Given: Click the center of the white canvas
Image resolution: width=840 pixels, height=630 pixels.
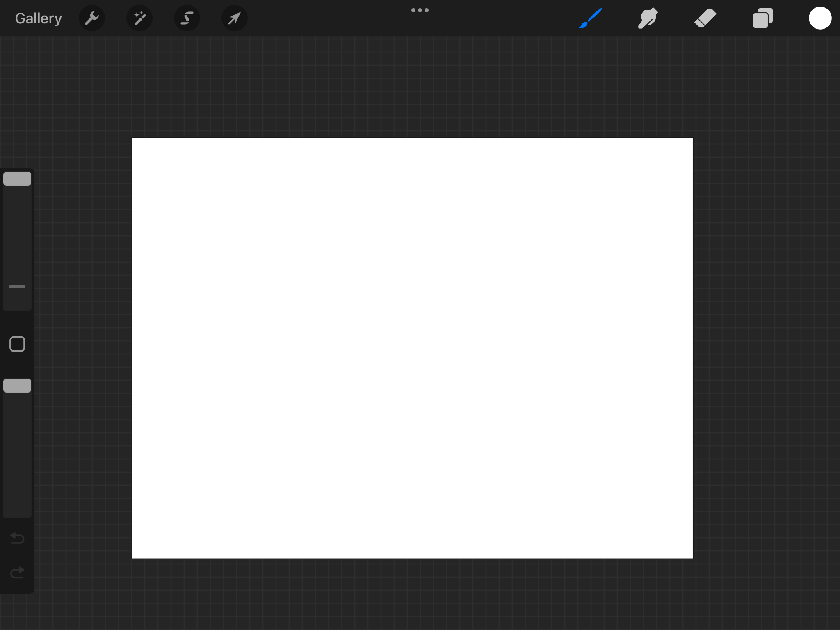Looking at the screenshot, I should pos(412,348).
